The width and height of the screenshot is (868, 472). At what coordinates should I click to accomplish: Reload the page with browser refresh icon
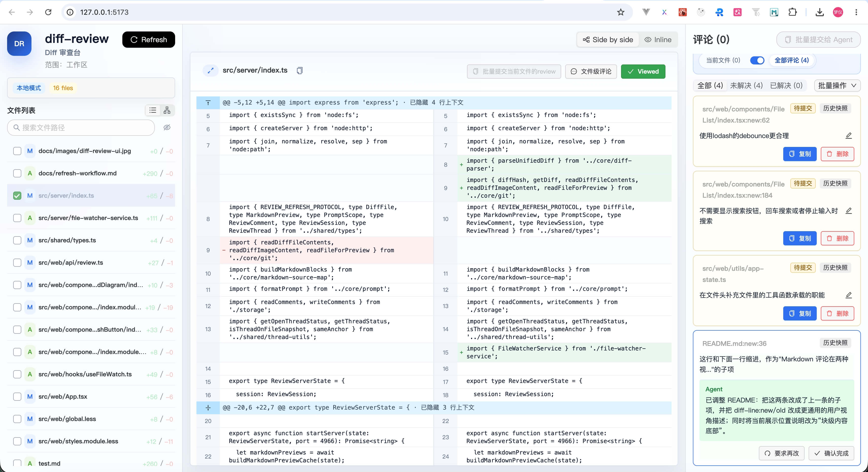point(48,12)
